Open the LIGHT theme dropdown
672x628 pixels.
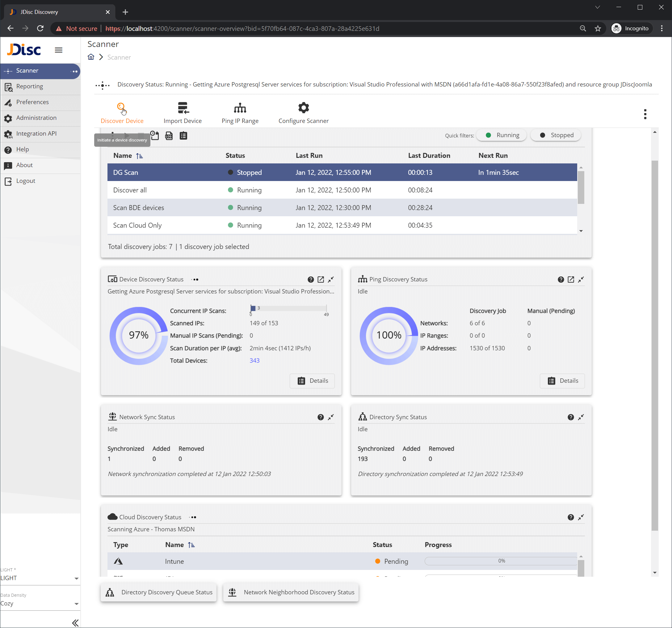(40, 578)
